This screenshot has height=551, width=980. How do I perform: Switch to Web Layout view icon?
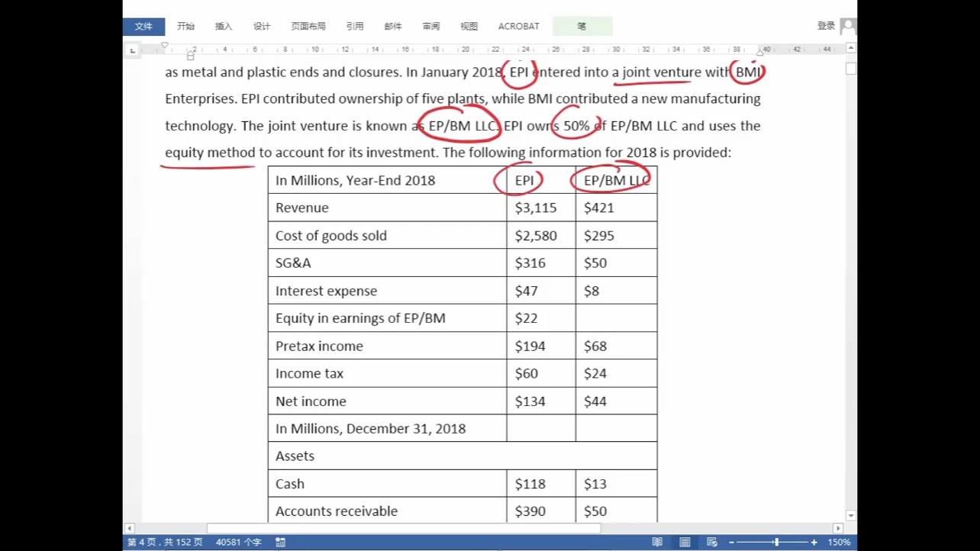tap(711, 542)
